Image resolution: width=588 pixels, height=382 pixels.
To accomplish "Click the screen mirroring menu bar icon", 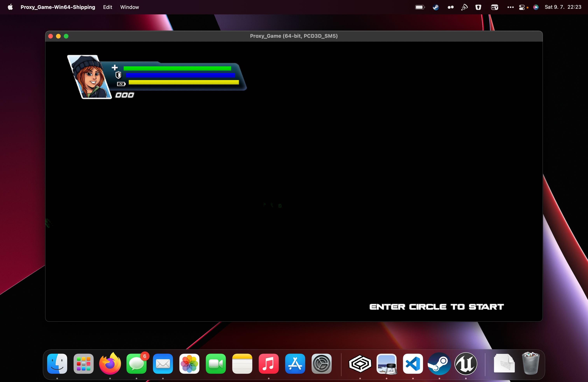I will click(x=494, y=7).
